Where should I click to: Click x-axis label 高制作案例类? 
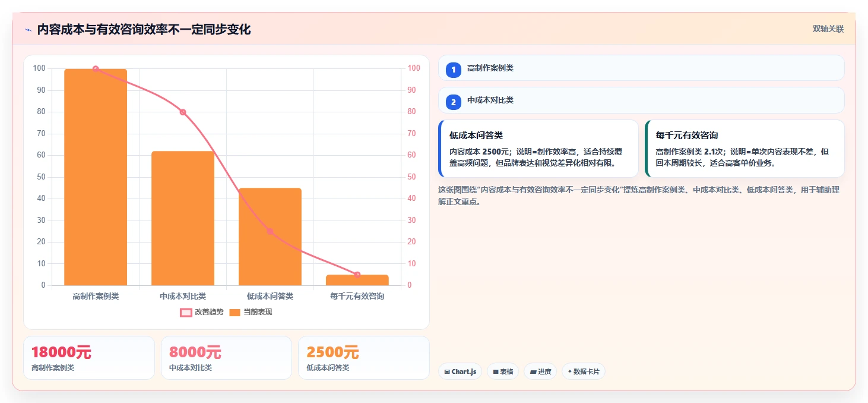tap(96, 296)
